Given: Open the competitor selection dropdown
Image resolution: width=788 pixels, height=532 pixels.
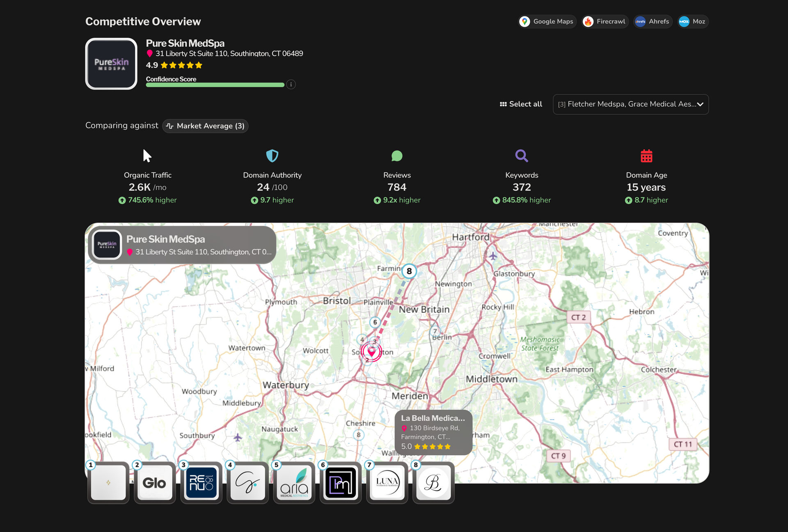Looking at the screenshot, I should point(630,104).
